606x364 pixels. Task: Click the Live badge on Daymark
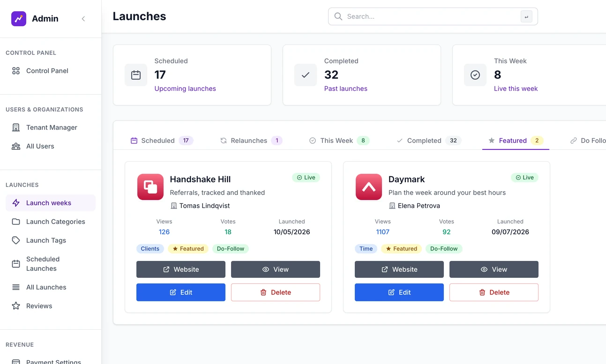click(524, 178)
